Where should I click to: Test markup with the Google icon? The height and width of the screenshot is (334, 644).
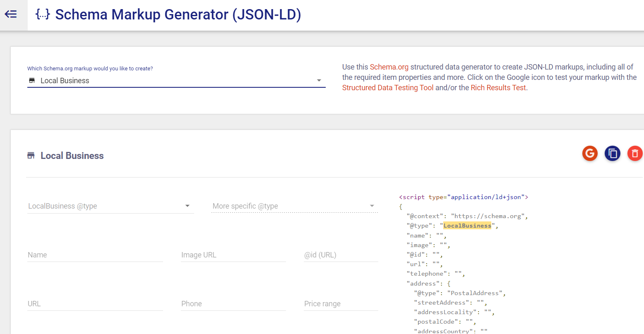[x=590, y=154]
